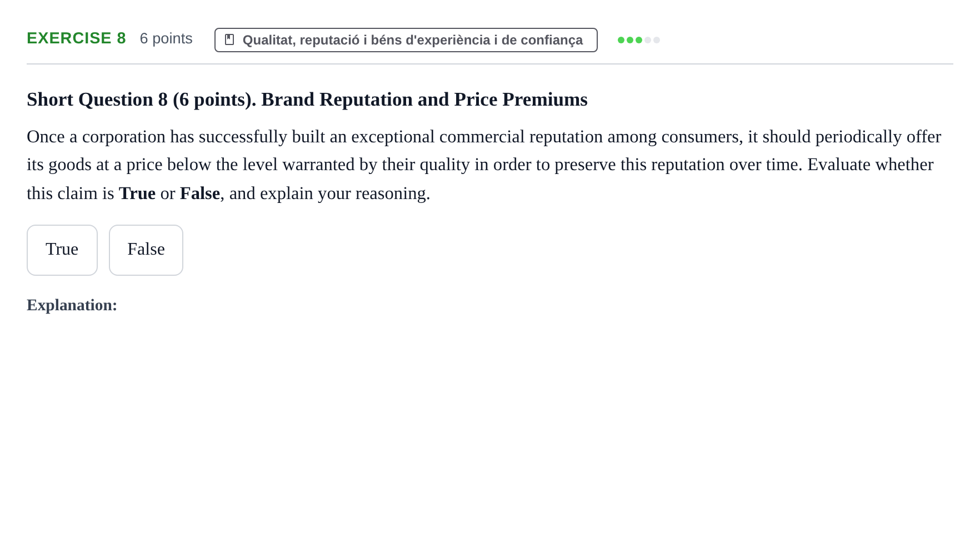Image resolution: width=980 pixels, height=536 pixels.
Task: Click the EXERCISE 8 heading
Action: (76, 38)
